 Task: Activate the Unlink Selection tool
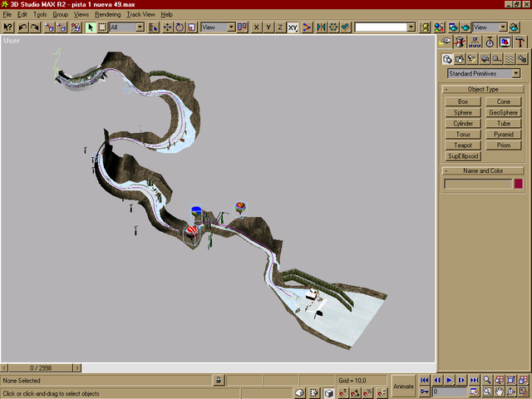point(62,27)
